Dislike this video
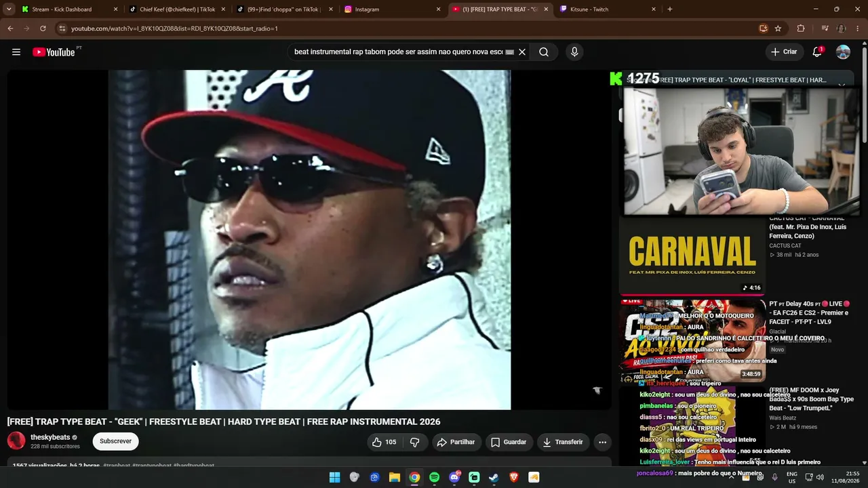Image resolution: width=868 pixels, height=488 pixels. pos(415,442)
